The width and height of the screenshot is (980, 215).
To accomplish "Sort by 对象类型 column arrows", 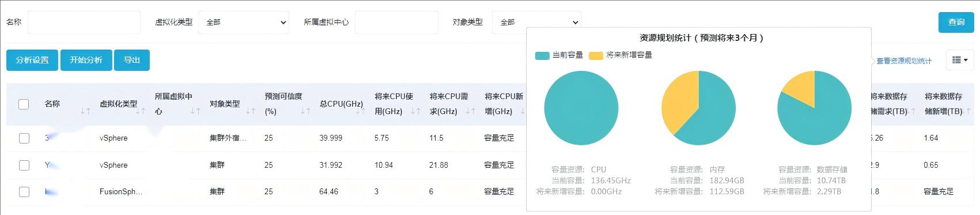I will (250, 111).
